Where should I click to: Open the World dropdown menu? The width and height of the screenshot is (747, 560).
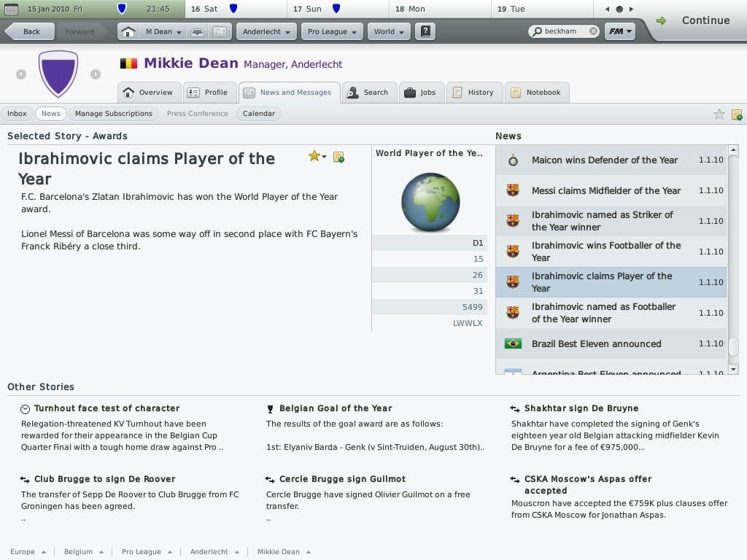388,32
